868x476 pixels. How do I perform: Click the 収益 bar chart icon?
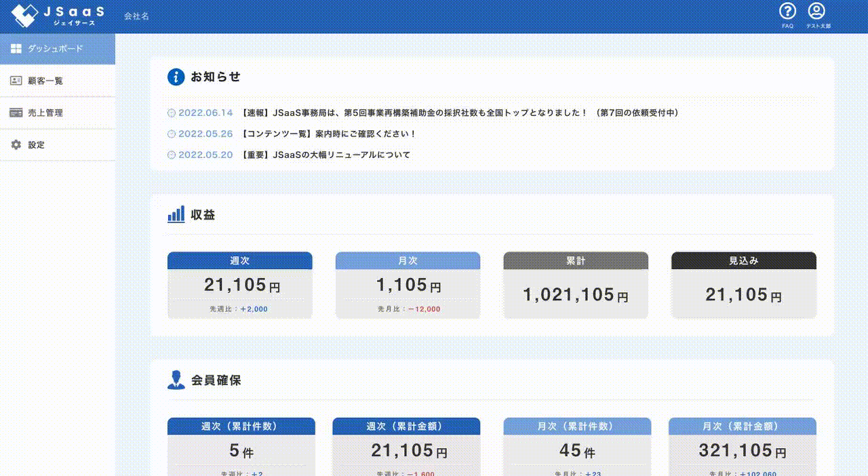176,214
